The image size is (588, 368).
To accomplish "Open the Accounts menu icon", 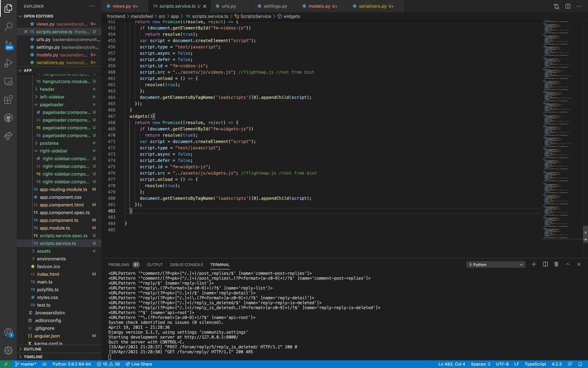I will coord(8,332).
